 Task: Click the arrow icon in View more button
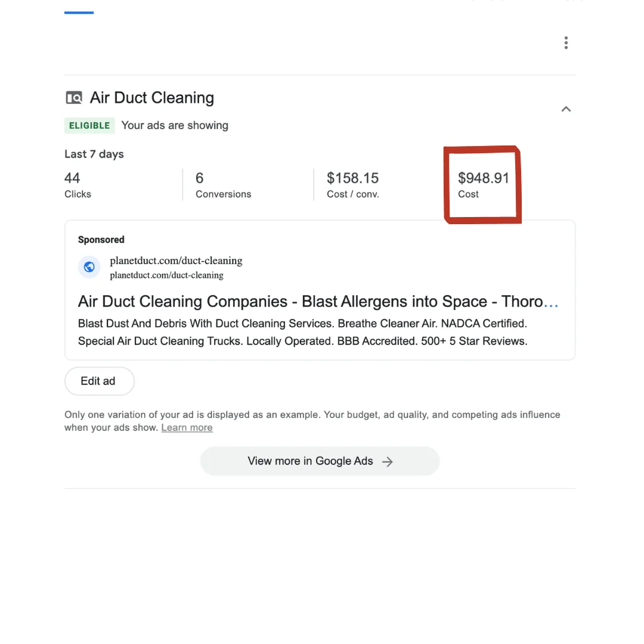pyautogui.click(x=388, y=462)
